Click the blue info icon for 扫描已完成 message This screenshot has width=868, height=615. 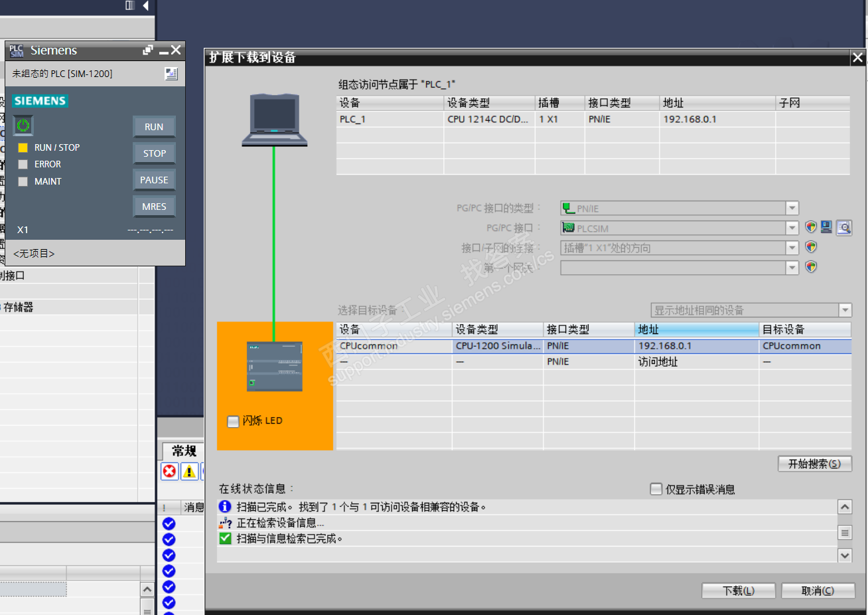tap(225, 507)
